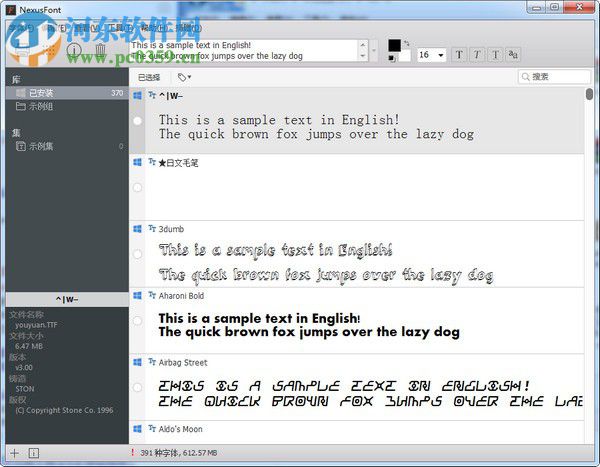Select the Aldo's Moon font name
600x467 pixels.
(x=180, y=429)
